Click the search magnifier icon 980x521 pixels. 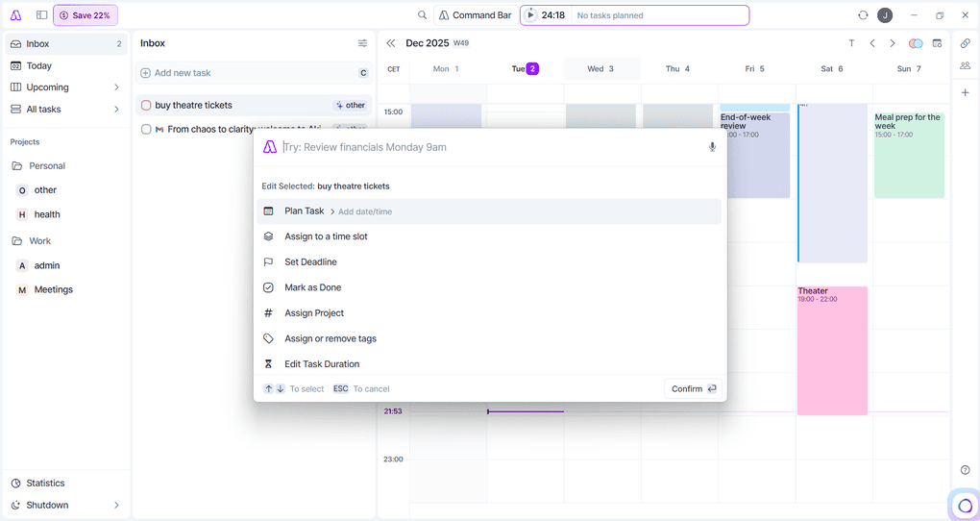click(x=422, y=15)
